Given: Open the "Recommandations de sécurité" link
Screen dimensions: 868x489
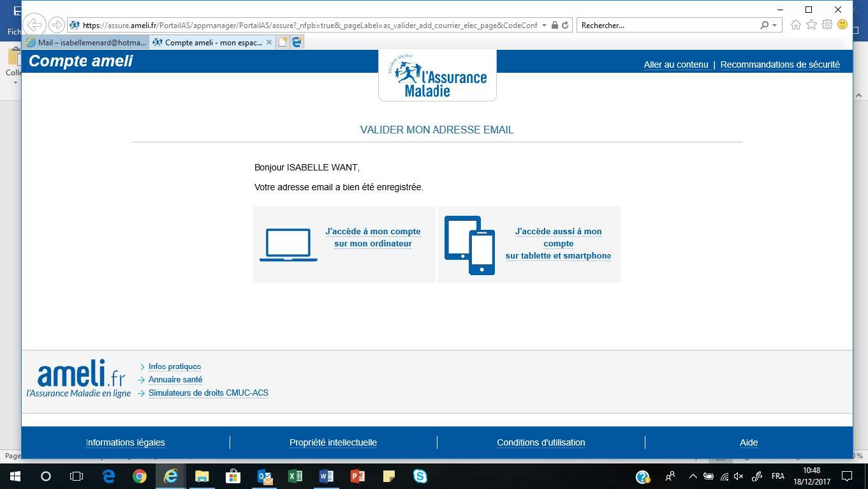Looking at the screenshot, I should click(x=779, y=64).
